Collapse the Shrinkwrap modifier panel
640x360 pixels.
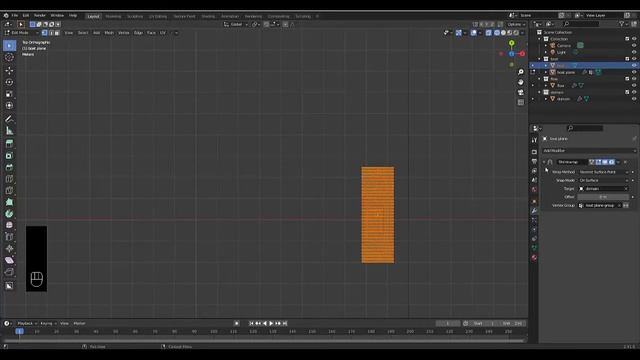click(x=544, y=162)
